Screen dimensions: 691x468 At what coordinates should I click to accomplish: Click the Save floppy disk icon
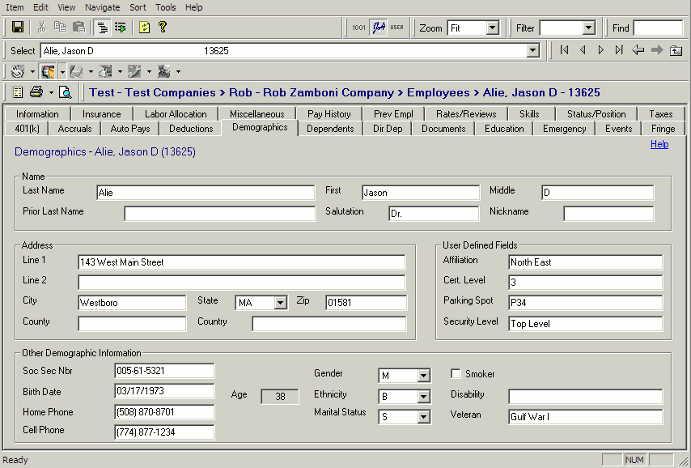pyautogui.click(x=18, y=27)
